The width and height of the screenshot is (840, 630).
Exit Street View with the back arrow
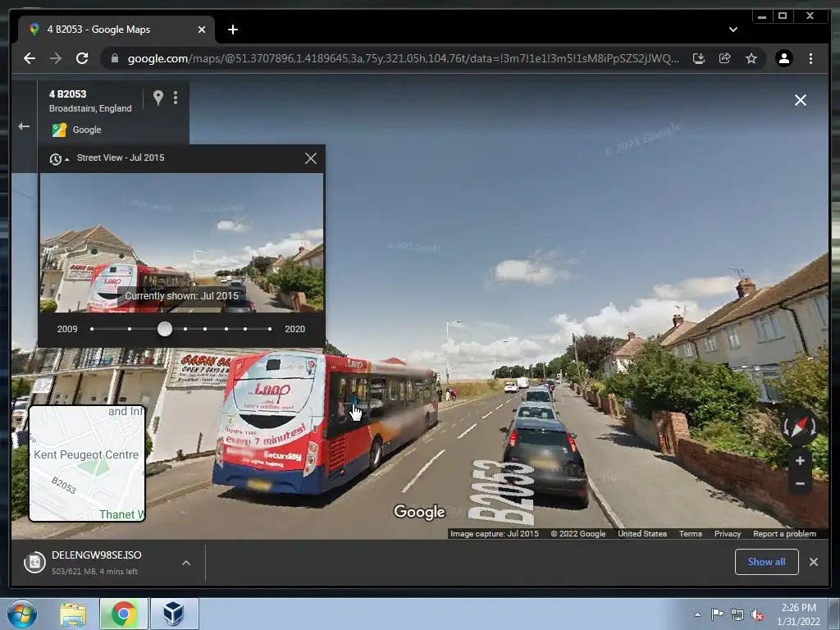coord(24,126)
